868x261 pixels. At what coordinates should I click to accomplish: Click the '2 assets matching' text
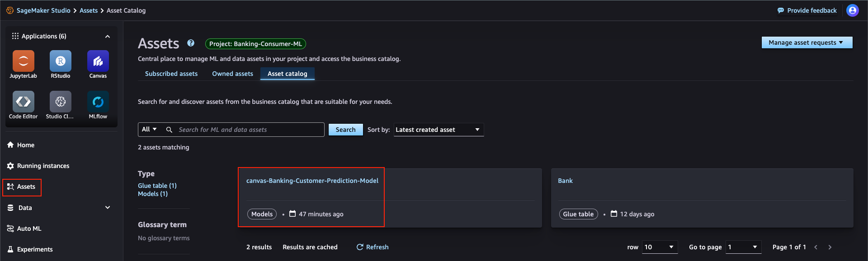coord(164,147)
